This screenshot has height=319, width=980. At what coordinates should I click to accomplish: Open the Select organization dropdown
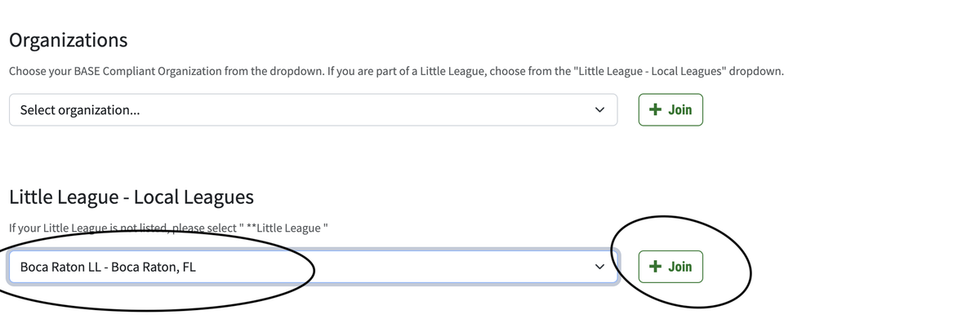pos(313,110)
